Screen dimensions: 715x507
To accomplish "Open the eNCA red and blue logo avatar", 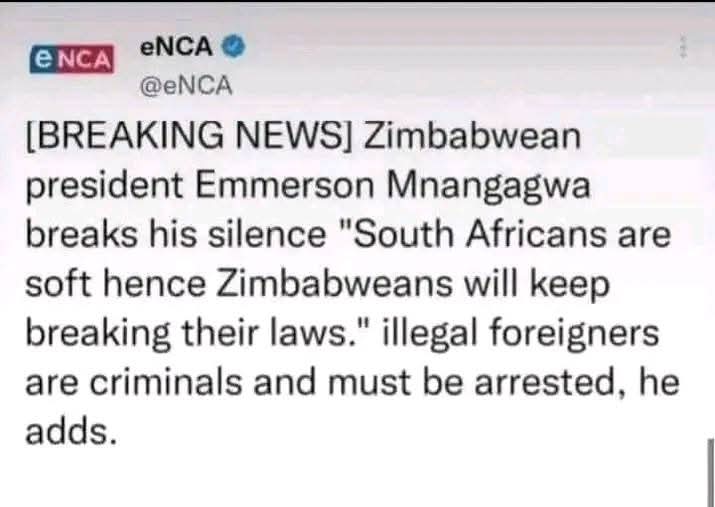I will click(72, 59).
